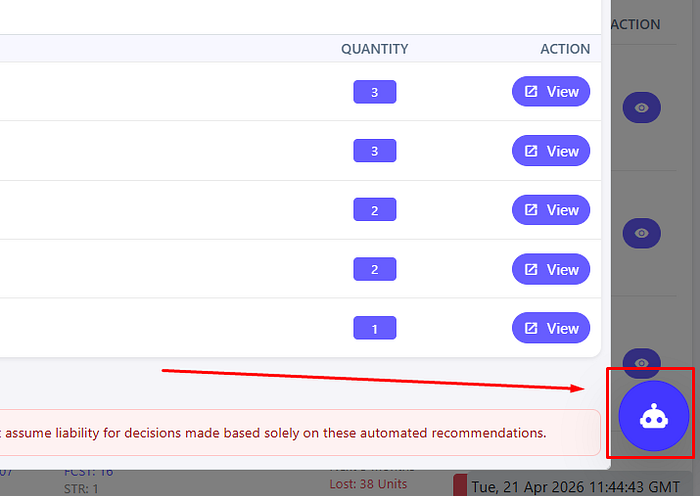The height and width of the screenshot is (496, 700).
Task: Toggle top eye icon in background Action column
Action: tap(642, 107)
